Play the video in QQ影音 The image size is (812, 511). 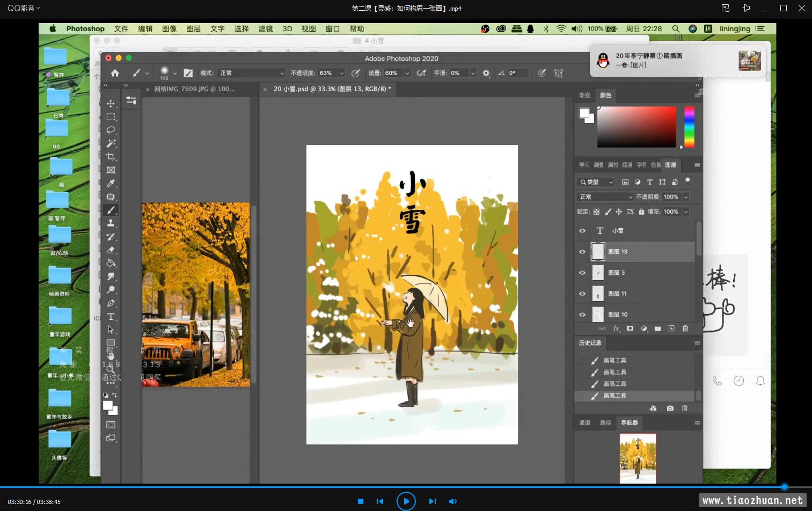tap(406, 501)
